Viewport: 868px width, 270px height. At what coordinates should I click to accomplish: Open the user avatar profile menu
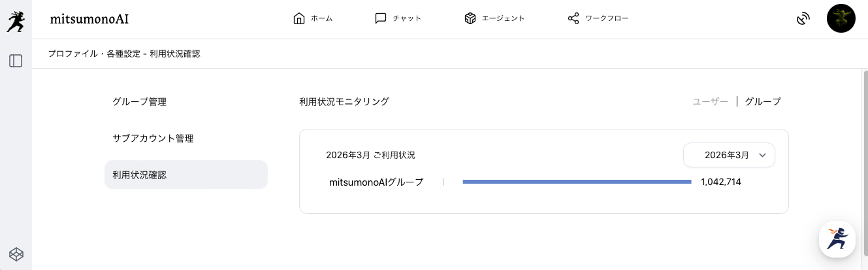[841, 19]
